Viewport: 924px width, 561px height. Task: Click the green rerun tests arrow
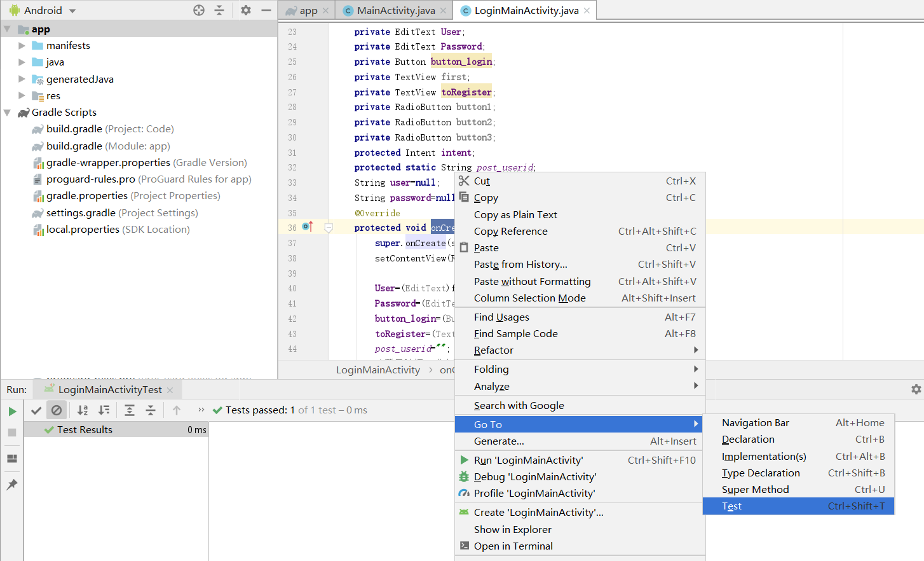coord(12,410)
